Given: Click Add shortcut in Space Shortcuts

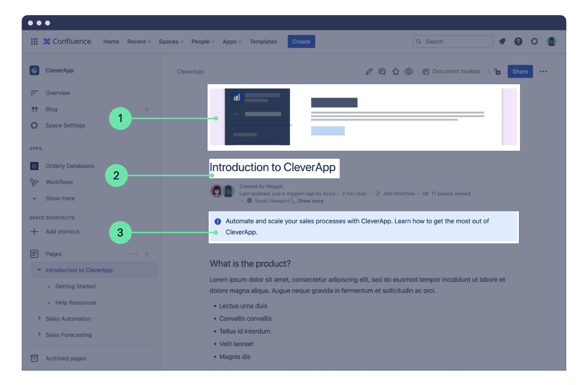Looking at the screenshot, I should coord(62,231).
